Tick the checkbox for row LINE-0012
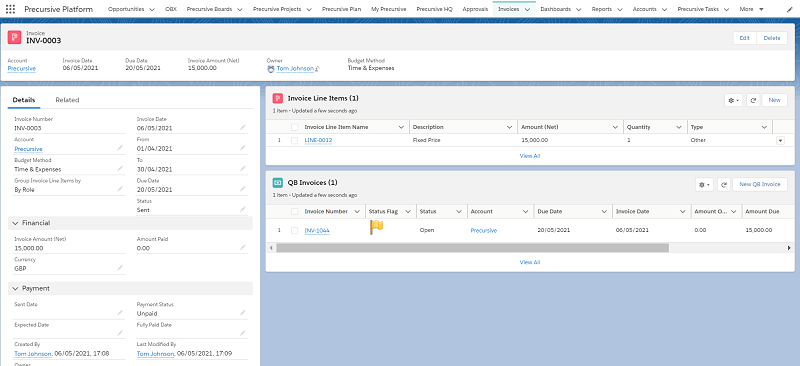This screenshot has width=800, height=366. tap(294, 140)
